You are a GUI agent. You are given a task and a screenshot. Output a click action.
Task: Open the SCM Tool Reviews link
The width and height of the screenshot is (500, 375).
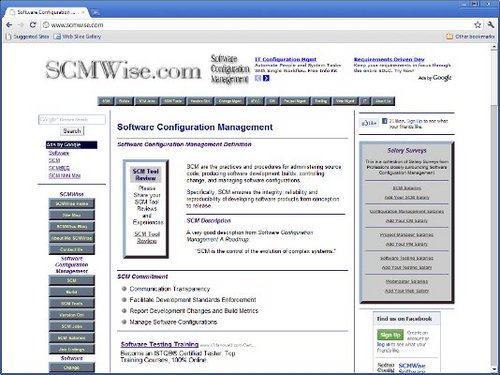click(x=147, y=237)
